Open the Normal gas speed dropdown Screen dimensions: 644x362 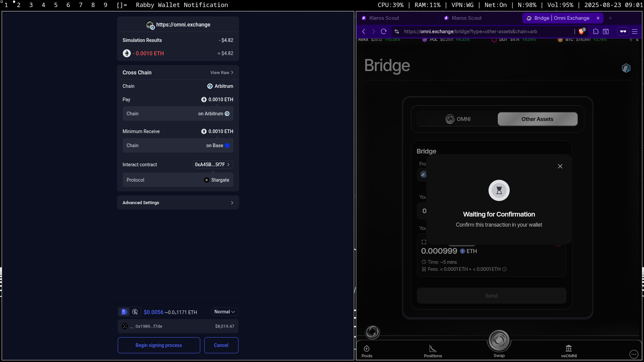pos(224,312)
